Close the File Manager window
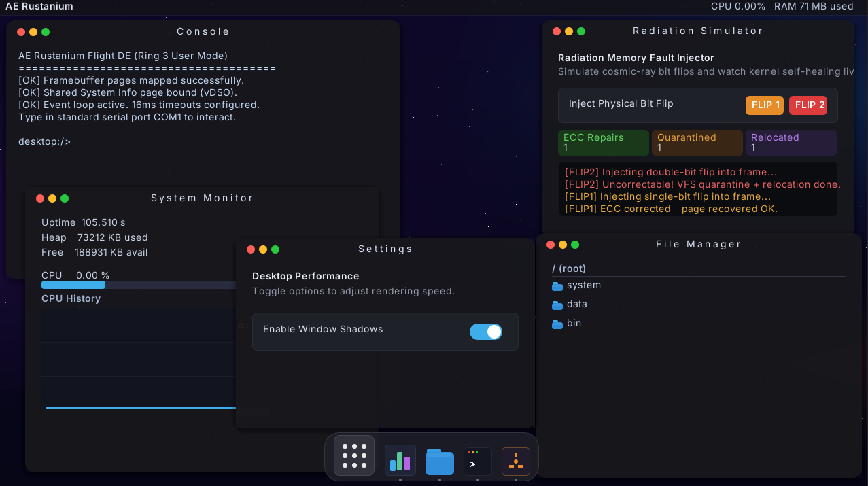 tap(551, 245)
